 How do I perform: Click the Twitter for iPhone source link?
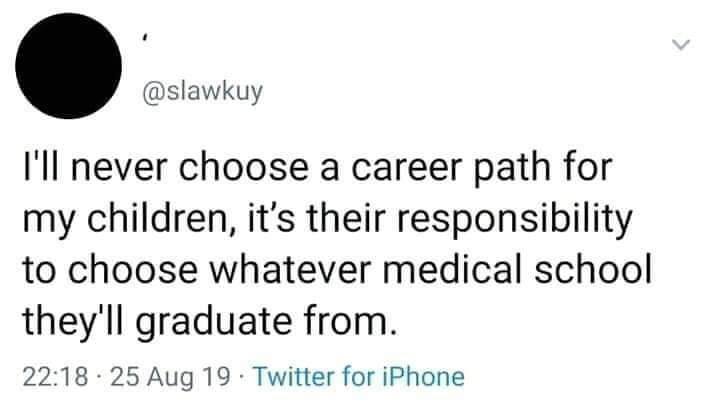click(359, 377)
